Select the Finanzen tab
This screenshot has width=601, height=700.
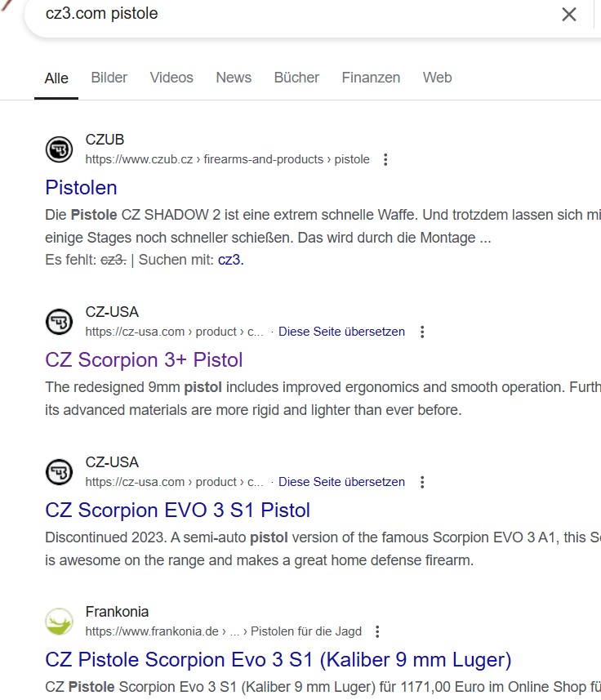click(371, 78)
